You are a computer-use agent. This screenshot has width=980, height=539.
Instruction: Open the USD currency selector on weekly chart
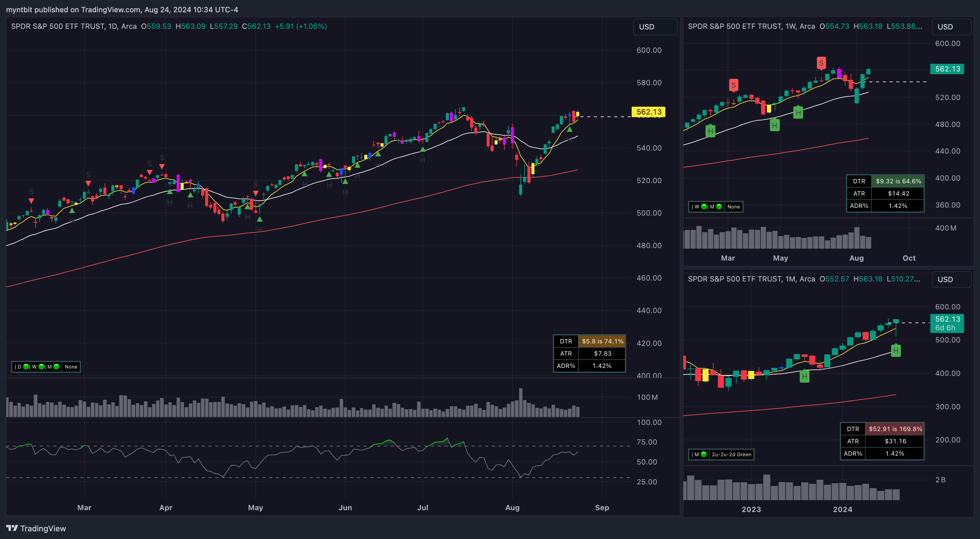[951, 27]
